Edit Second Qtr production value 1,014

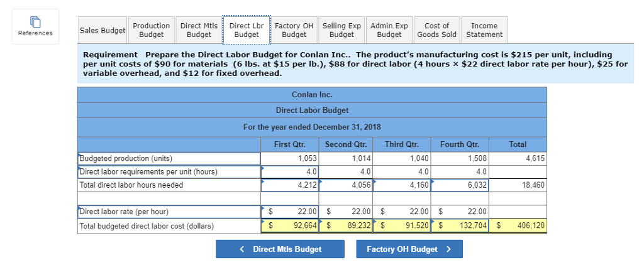click(346, 159)
